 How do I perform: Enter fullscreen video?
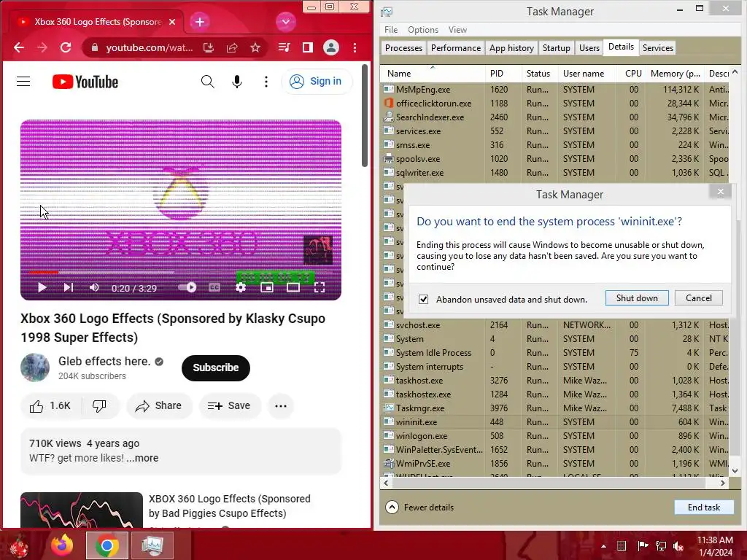pyautogui.click(x=320, y=287)
